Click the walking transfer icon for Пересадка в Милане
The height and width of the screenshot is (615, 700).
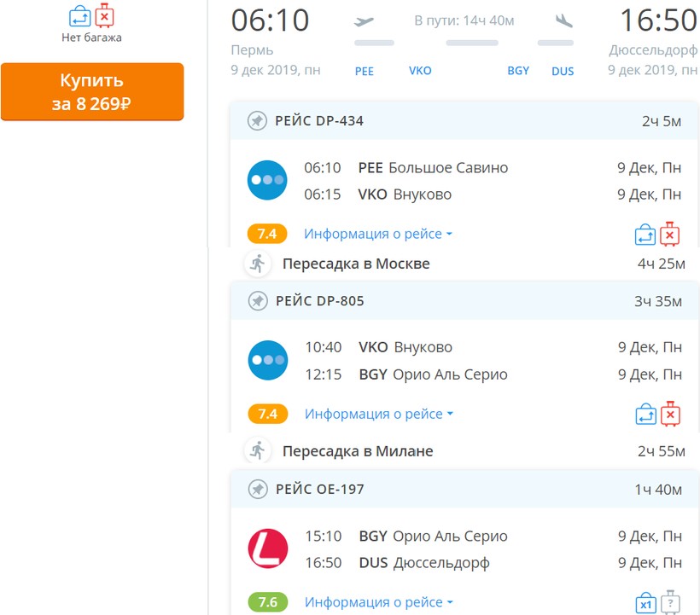[x=257, y=450]
